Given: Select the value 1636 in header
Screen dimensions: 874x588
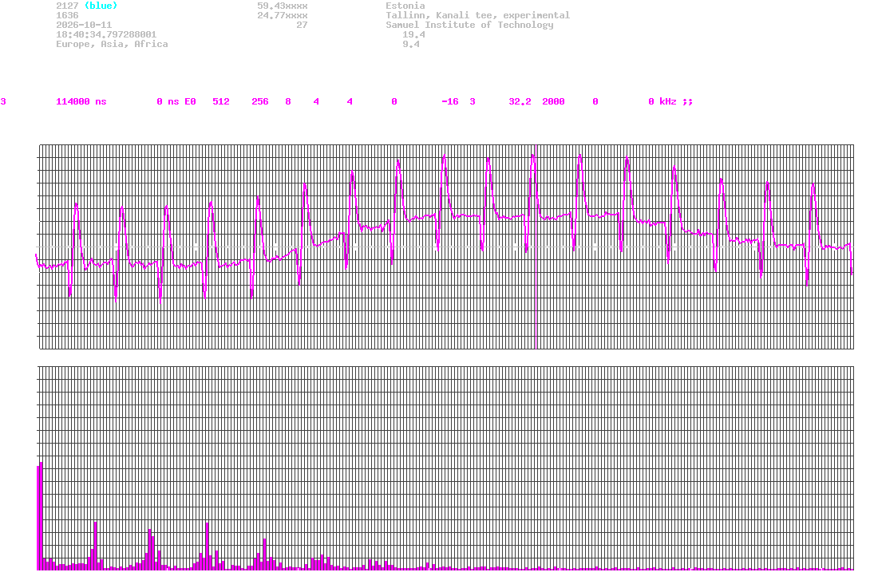Looking at the screenshot, I should coord(67,15).
